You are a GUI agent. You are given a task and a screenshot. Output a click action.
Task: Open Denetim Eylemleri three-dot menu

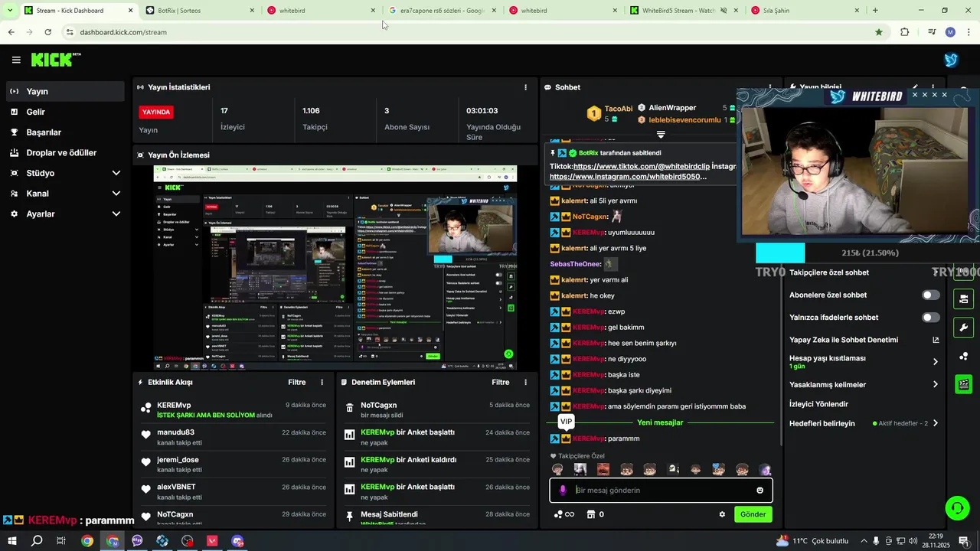(x=525, y=382)
